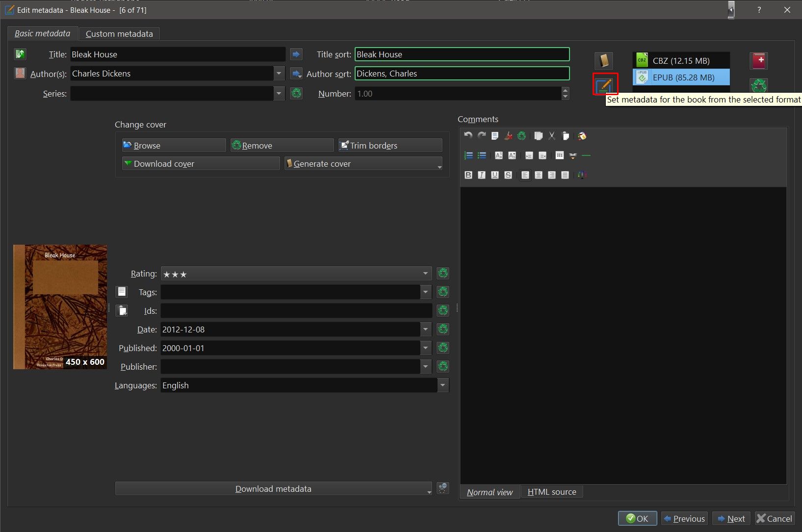Switch comments to Normal view
The height and width of the screenshot is (532, 802).
[490, 492]
